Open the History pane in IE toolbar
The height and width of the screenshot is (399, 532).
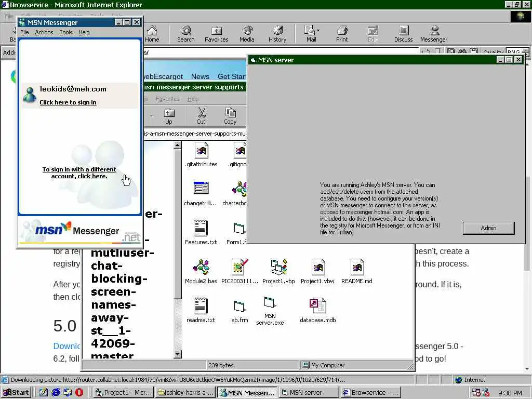pyautogui.click(x=277, y=34)
